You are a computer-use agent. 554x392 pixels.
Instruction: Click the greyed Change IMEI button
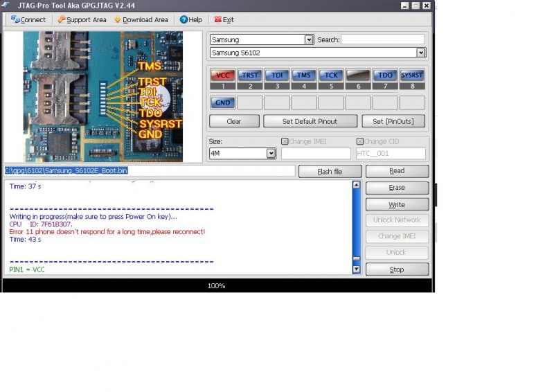pyautogui.click(x=397, y=236)
